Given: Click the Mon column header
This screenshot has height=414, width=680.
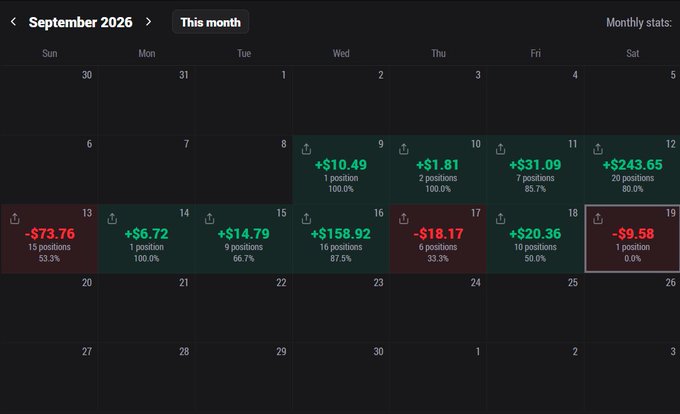Looking at the screenshot, I should pos(147,53).
